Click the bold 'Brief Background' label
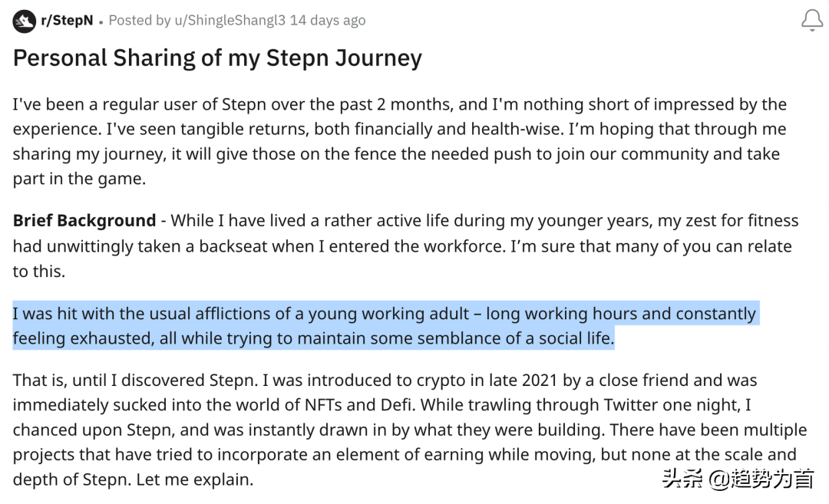The width and height of the screenshot is (829, 504). click(84, 220)
